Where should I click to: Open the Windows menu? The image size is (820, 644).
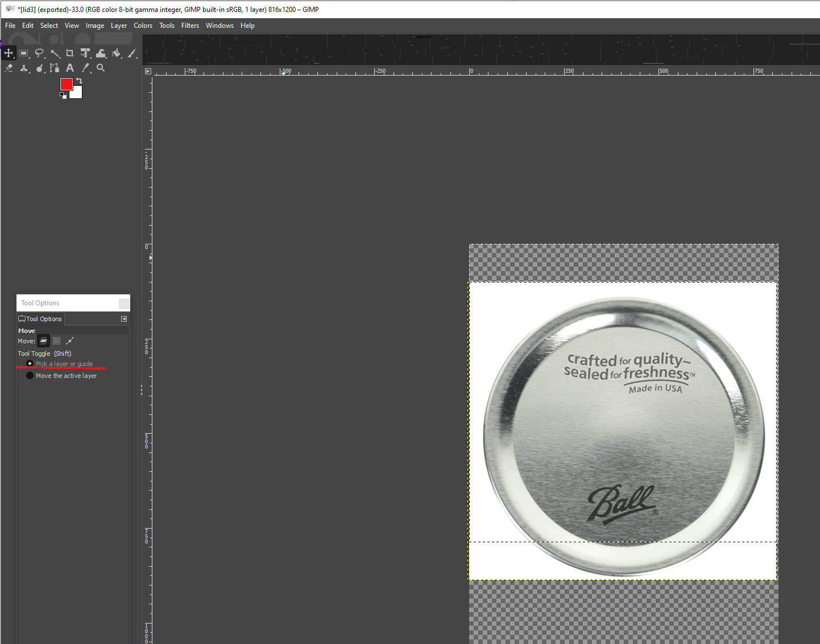click(220, 26)
